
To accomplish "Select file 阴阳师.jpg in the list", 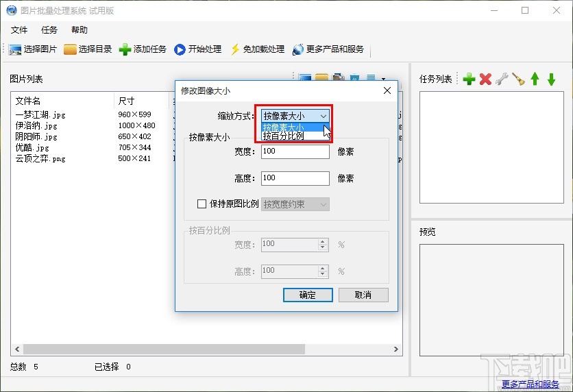I will tap(36, 136).
